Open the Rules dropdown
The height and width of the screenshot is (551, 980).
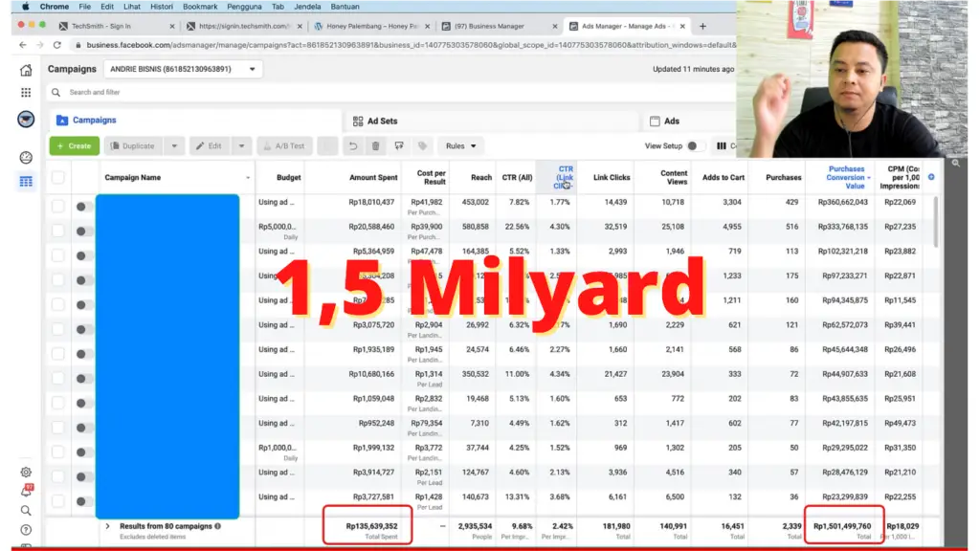(x=461, y=146)
